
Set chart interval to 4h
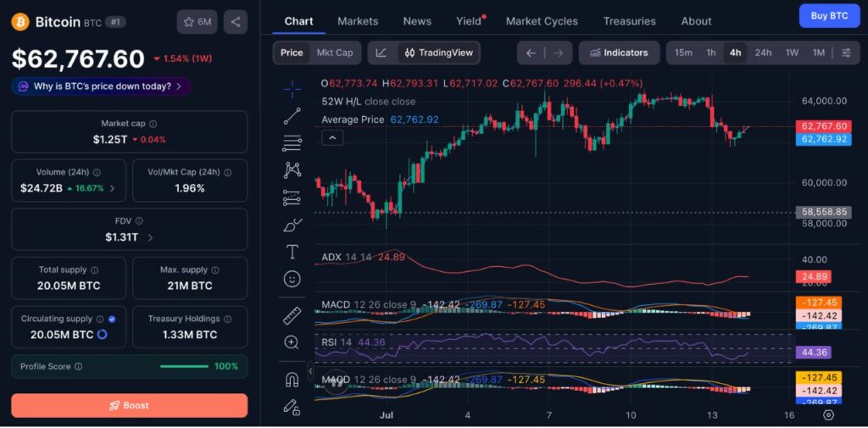735,53
